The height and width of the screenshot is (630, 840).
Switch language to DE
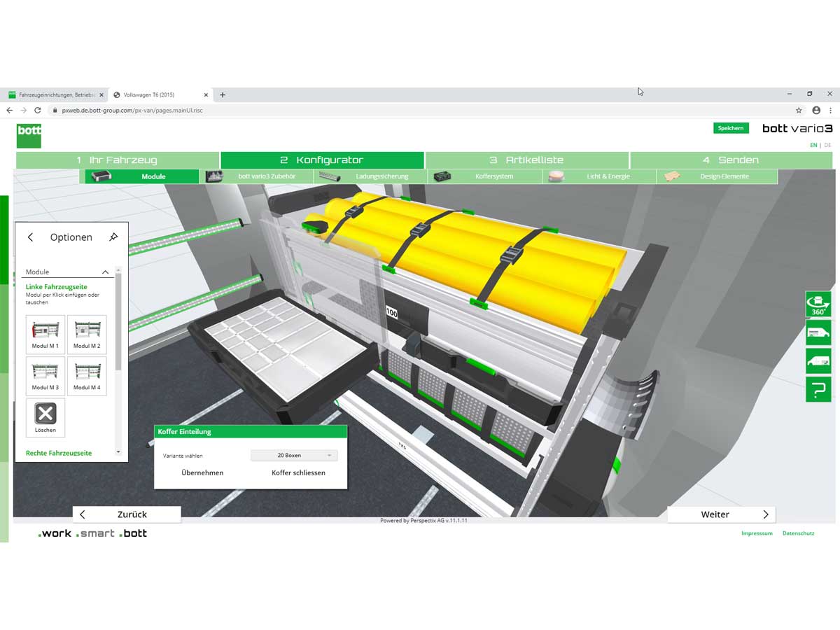[x=828, y=145]
